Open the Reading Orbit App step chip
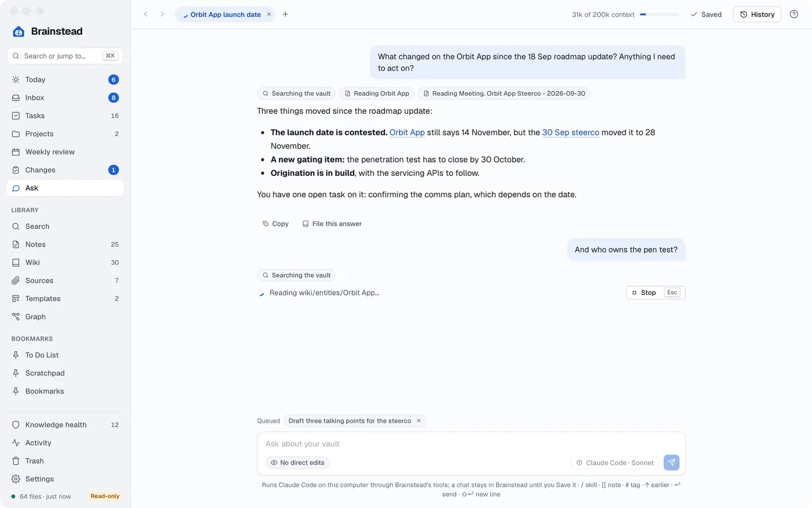The width and height of the screenshot is (812, 508). 377,93
